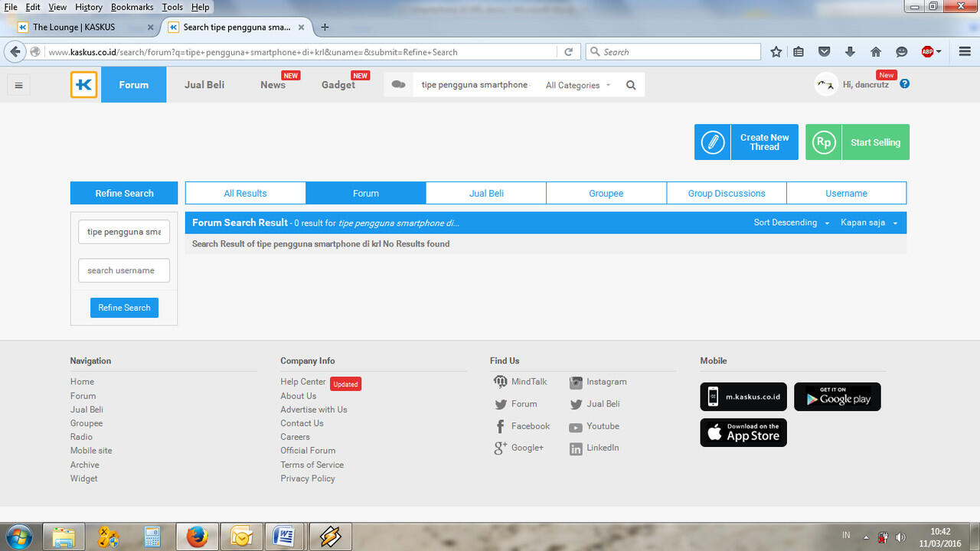This screenshot has height=551, width=980.
Task: Click the KASKUS logo icon
Action: (x=84, y=85)
